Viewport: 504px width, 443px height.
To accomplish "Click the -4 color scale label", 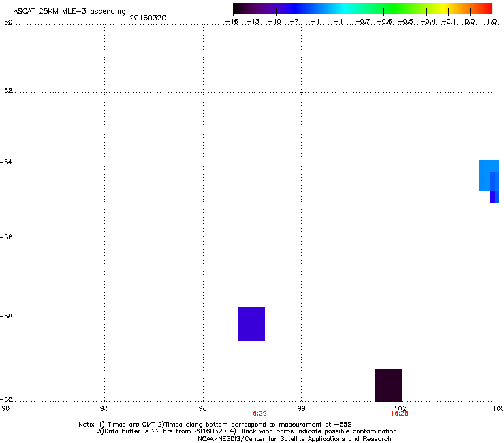I will pyautogui.click(x=317, y=22).
